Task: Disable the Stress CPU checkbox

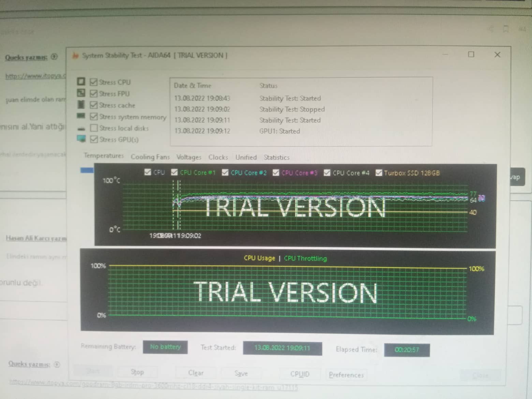Action: click(x=93, y=82)
